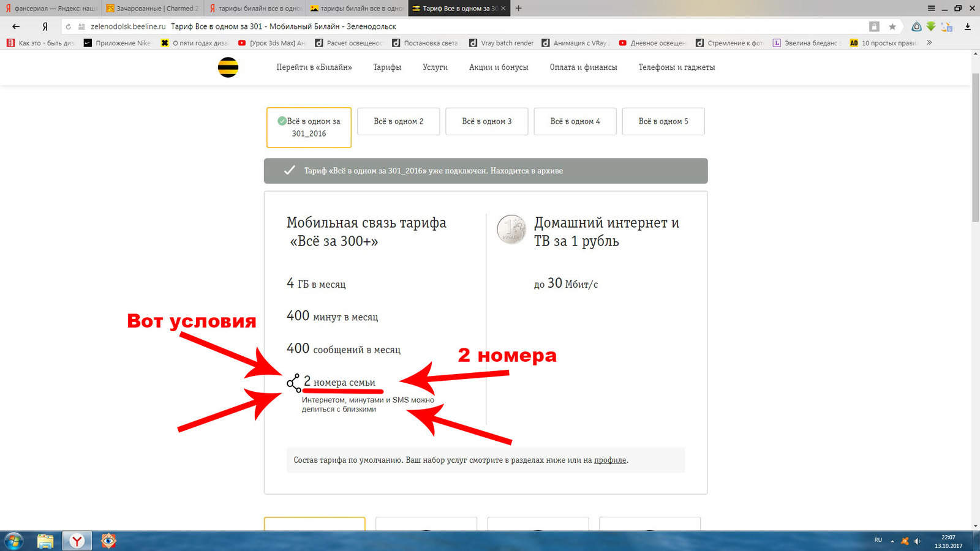This screenshot has height=551, width=980.
Task: Open bookmark Расчет освещенос
Action: (x=349, y=43)
